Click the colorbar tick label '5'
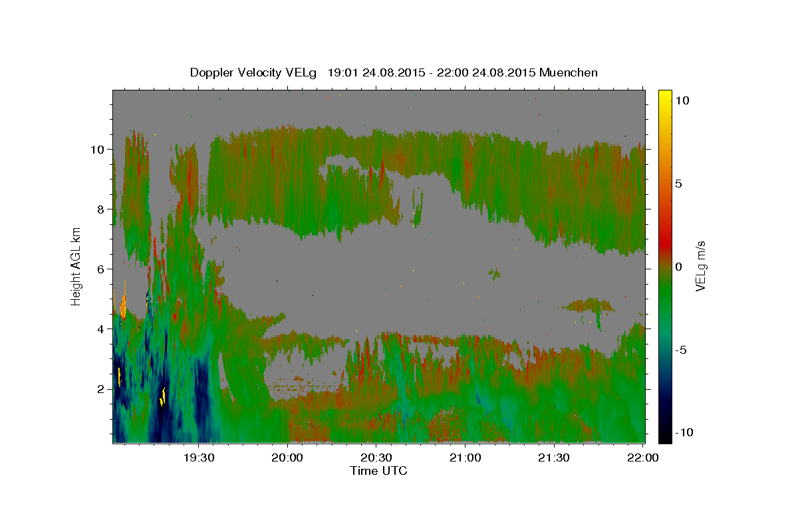Screen dimensions: 798x532 [x=679, y=183]
